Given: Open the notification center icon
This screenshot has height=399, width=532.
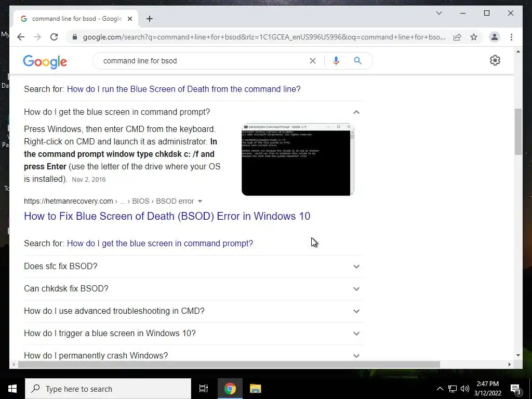Looking at the screenshot, I should pos(516,389).
